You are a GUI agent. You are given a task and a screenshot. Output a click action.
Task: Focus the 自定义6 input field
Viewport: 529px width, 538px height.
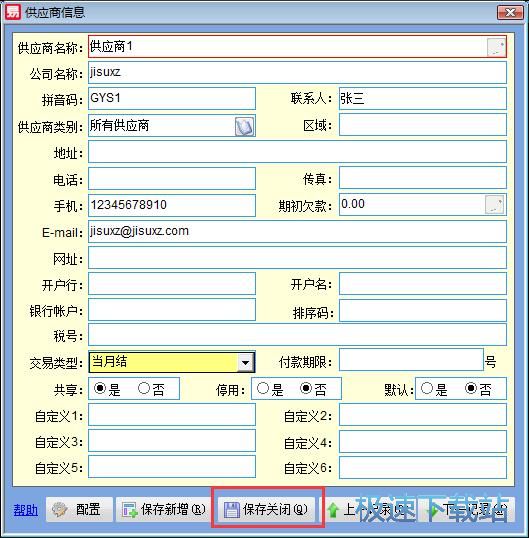pyautogui.click(x=423, y=467)
